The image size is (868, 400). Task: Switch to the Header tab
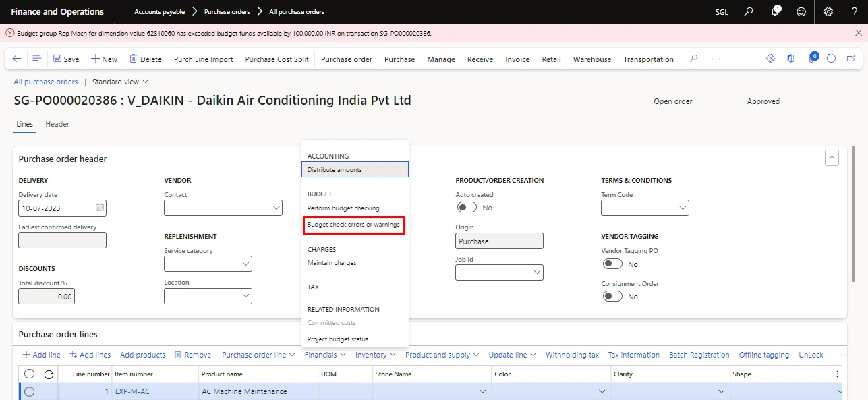pos(57,124)
